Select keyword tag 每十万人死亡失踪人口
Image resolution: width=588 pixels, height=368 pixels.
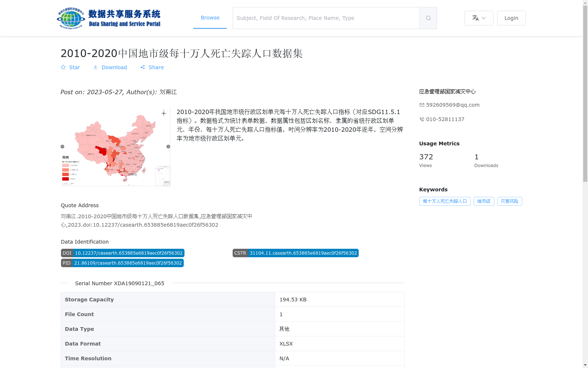coord(445,201)
